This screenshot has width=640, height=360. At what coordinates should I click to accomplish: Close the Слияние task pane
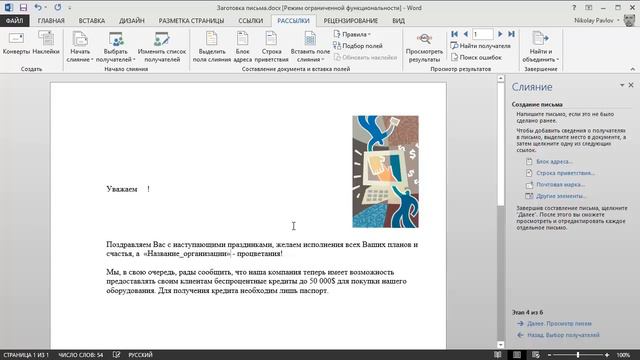coord(631,85)
